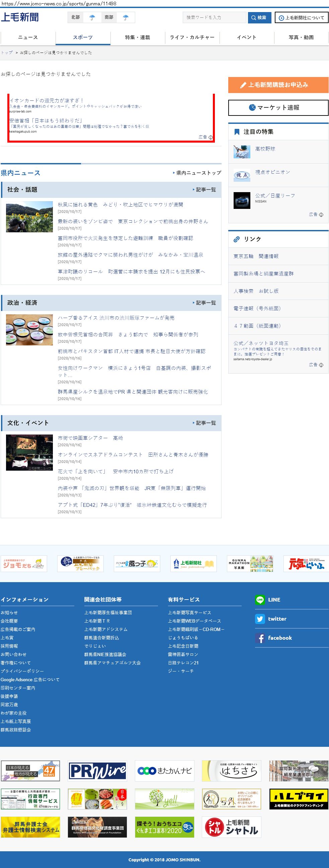Expand 記事一覧 for 政治・経済 section
The image size is (329, 868).
tap(204, 303)
